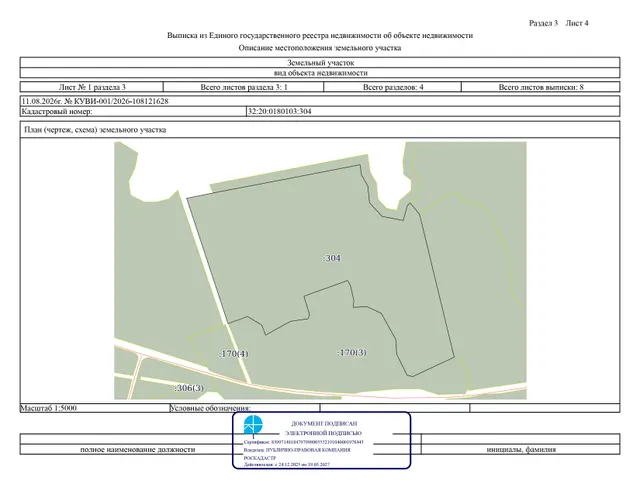Click document title 'Выписка из Единого государственного реестра'

click(x=320, y=36)
